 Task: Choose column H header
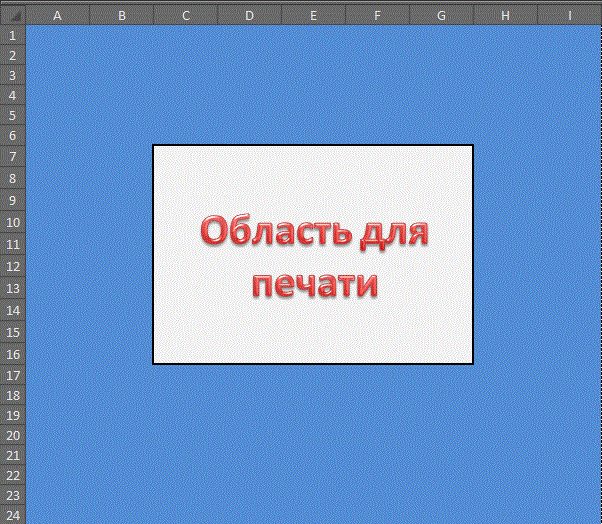pyautogui.click(x=505, y=16)
